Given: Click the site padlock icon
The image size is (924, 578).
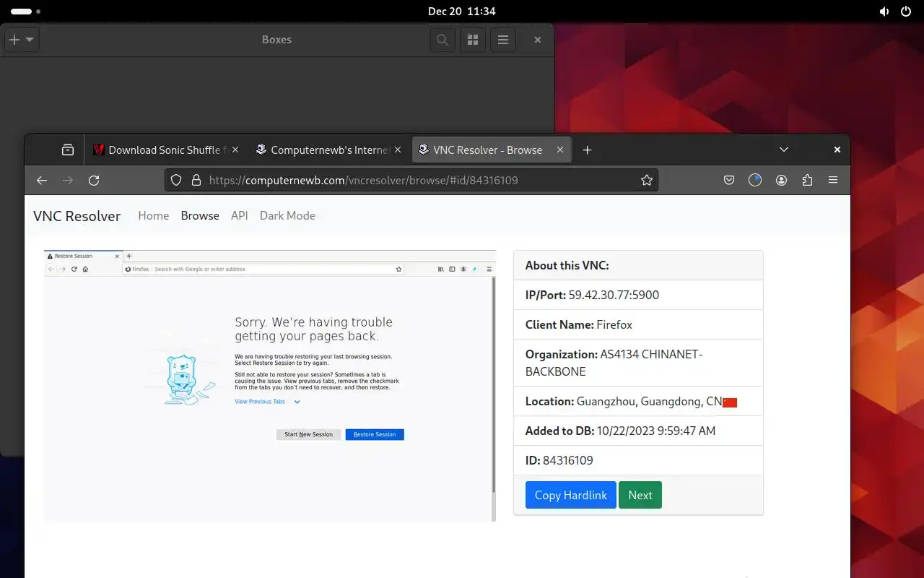Looking at the screenshot, I should tap(196, 181).
